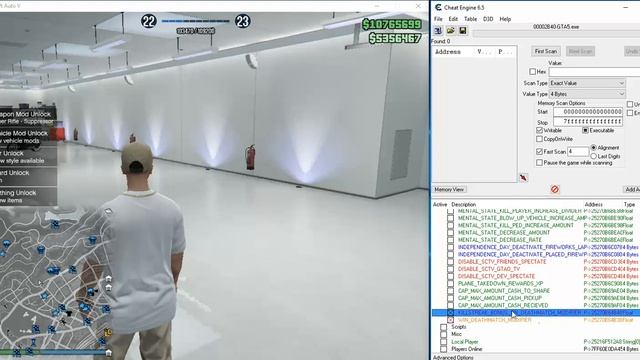Viewport: 640px width, 360px height.
Task: Toggle the WIN_DEATHMATCH_MODIFIER active checkbox
Action: click(450, 320)
